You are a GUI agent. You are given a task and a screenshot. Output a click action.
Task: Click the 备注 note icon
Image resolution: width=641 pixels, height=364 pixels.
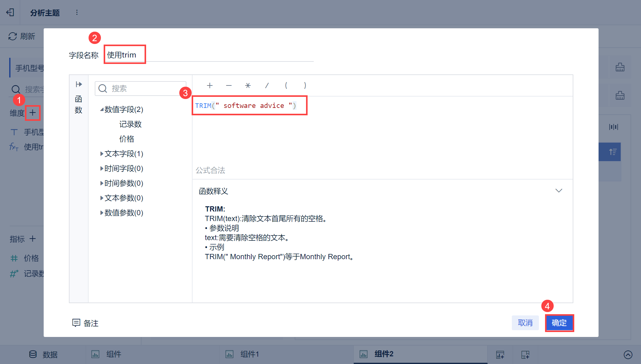tap(76, 323)
